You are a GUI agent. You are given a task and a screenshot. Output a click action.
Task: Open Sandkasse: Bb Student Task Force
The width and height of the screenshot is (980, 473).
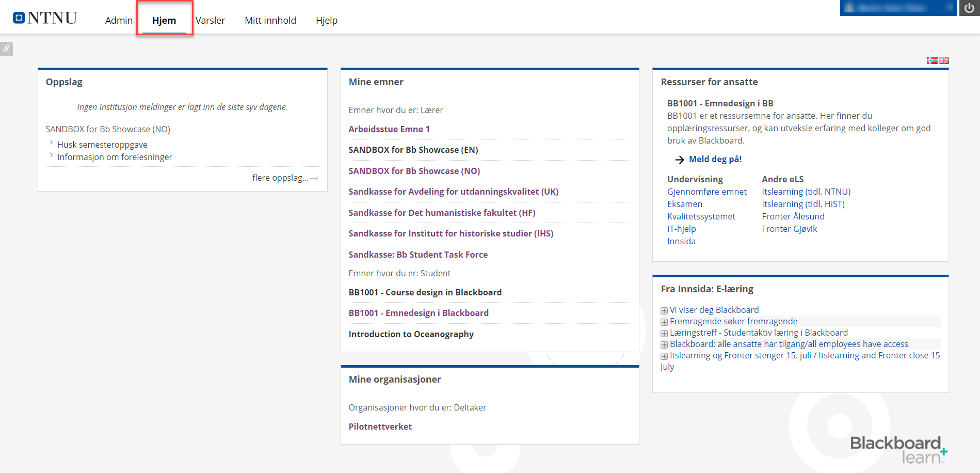point(418,255)
